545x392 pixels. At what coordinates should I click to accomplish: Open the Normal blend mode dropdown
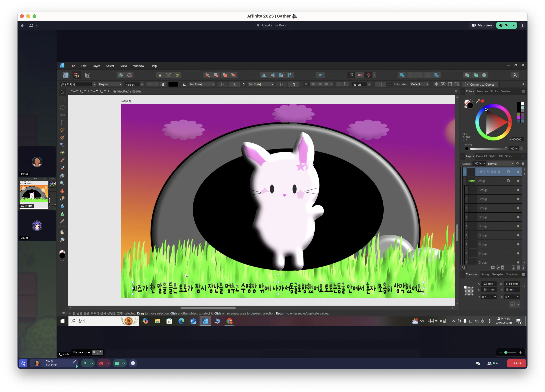[x=501, y=164]
